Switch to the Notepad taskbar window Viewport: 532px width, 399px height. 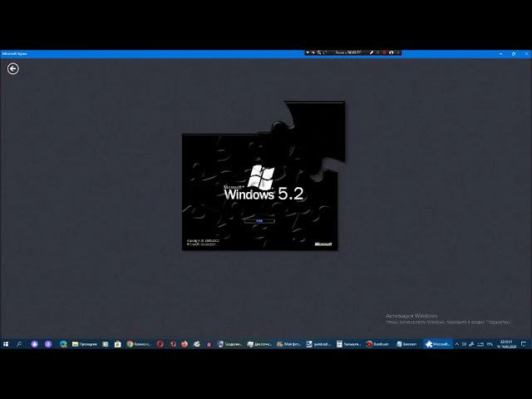point(407,344)
